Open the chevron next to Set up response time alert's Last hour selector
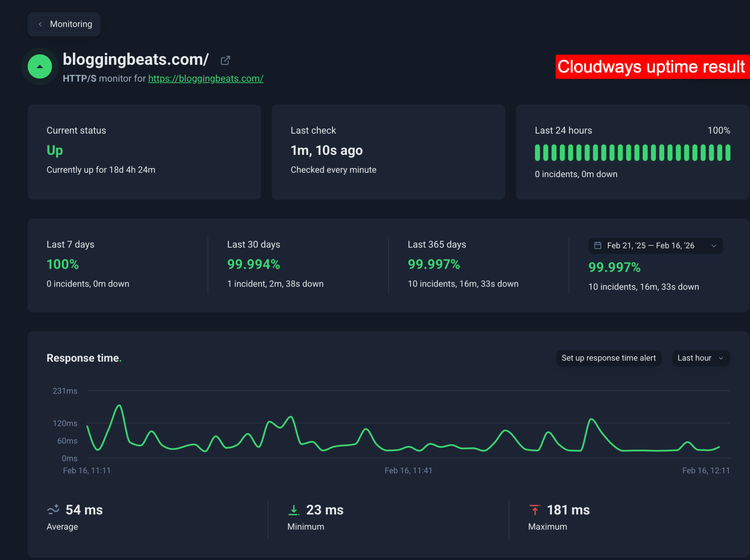 click(x=721, y=358)
